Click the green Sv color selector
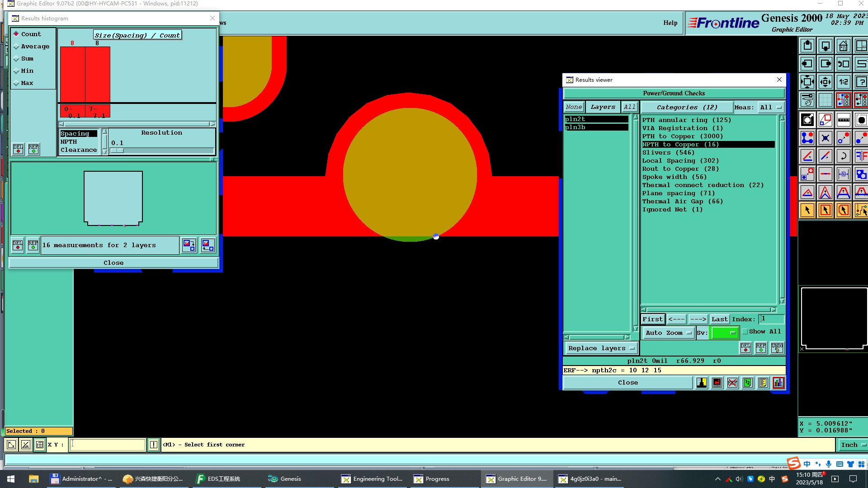This screenshot has width=868, height=488. (725, 333)
